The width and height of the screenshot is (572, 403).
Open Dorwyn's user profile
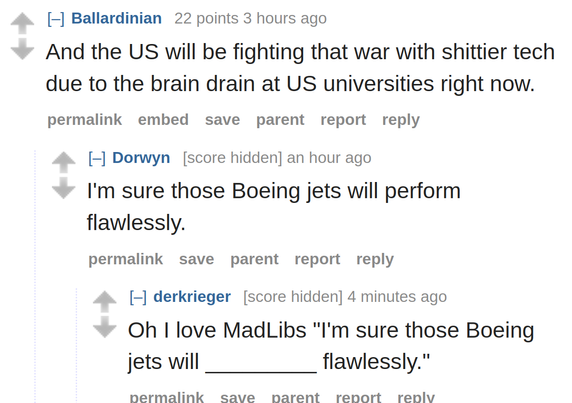(x=141, y=158)
